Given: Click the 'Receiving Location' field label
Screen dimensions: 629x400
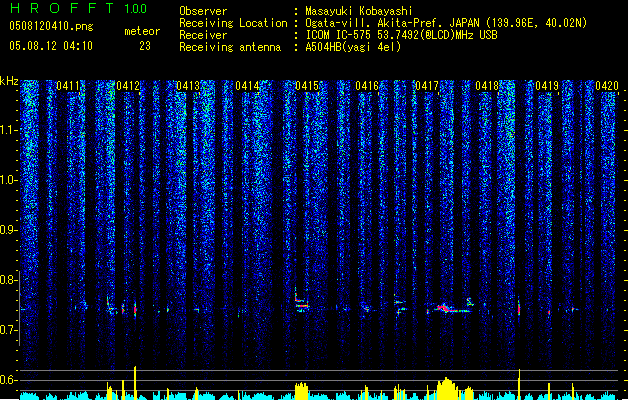Looking at the screenshot, I should pyautogui.click(x=233, y=23).
